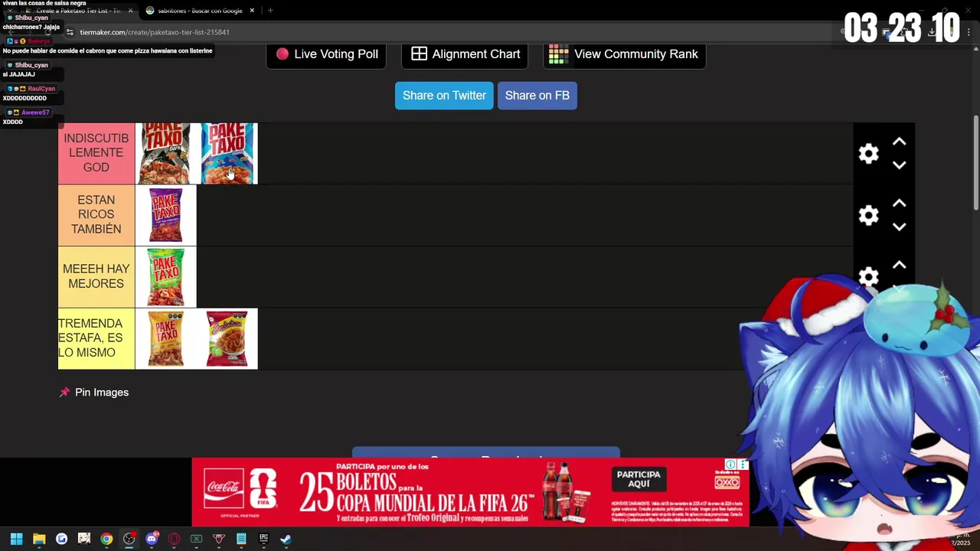The height and width of the screenshot is (551, 980).
Task: Open View Community Rank
Action: (624, 54)
